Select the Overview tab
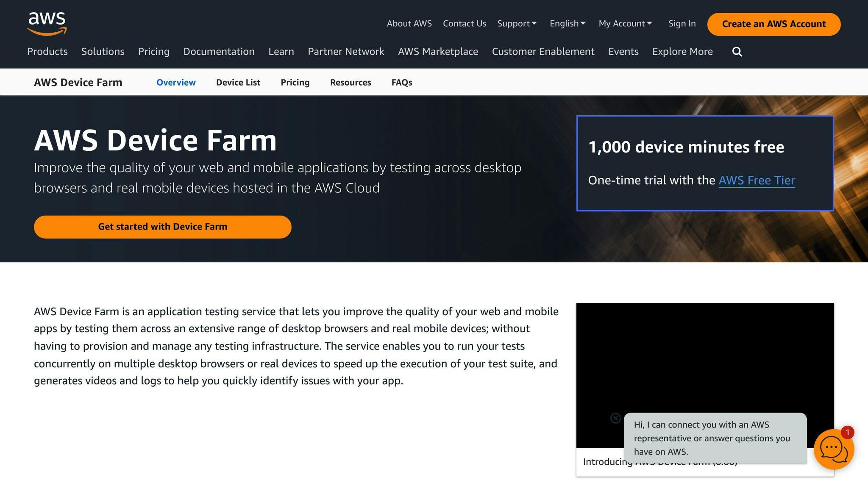 coord(176,83)
